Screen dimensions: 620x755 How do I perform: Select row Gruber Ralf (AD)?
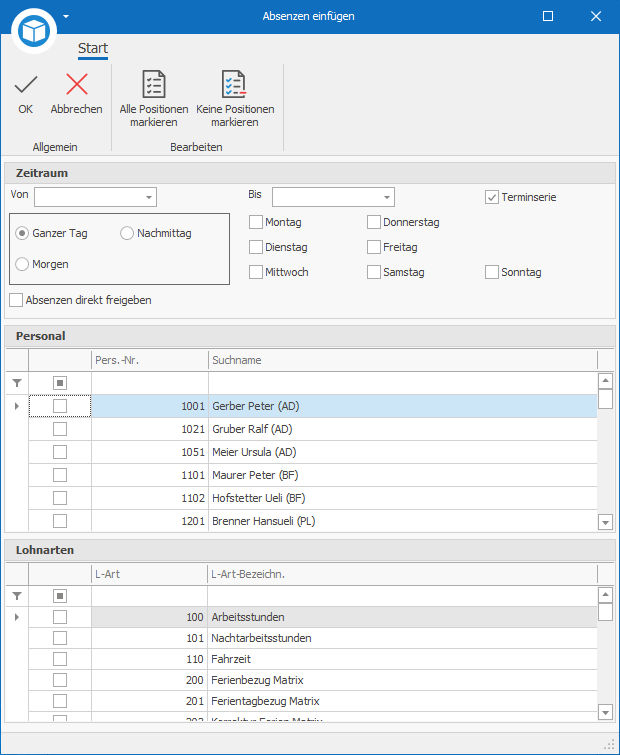[x=313, y=429]
